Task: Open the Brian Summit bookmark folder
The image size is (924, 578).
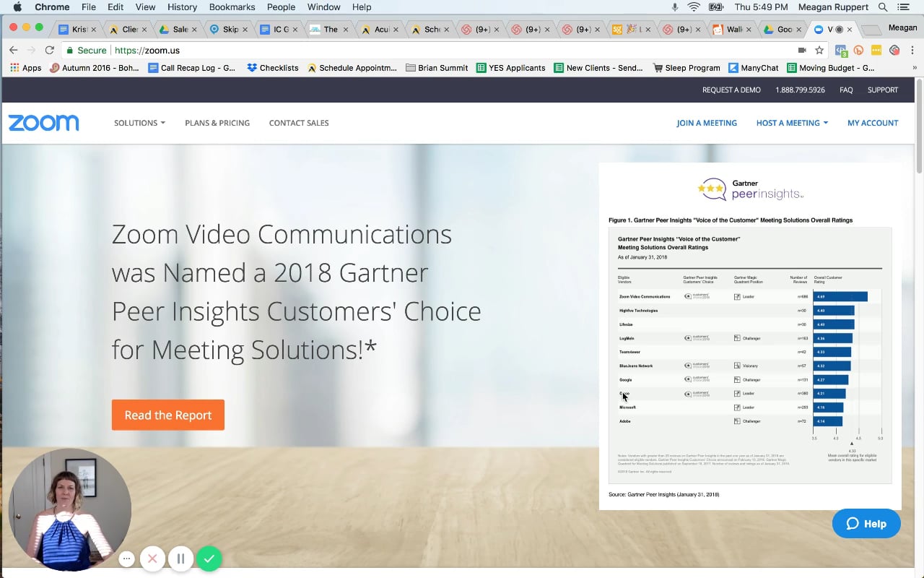Action: pyautogui.click(x=437, y=68)
